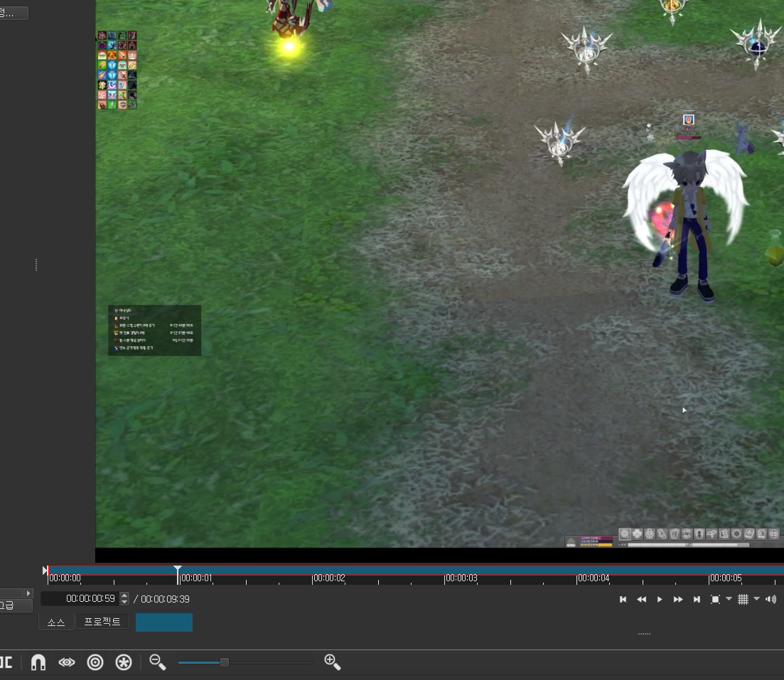
Task: Click the 고급 button on the left panel
Action: click(15, 605)
